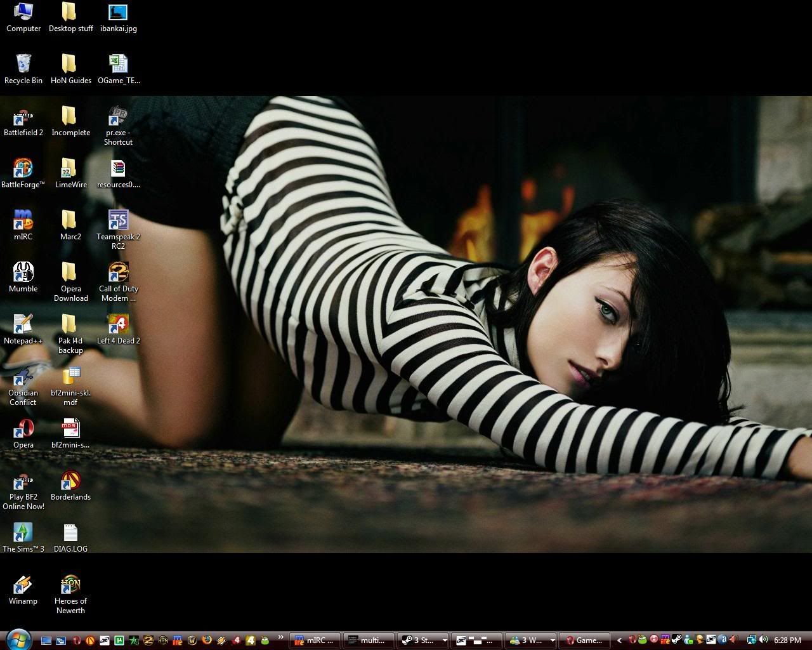Select the resources0 archive file
812x650 pixels.
[118, 173]
